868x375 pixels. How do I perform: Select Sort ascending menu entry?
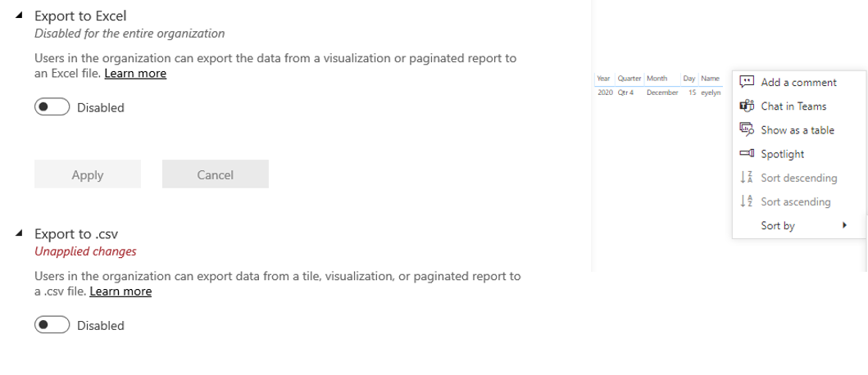click(799, 201)
